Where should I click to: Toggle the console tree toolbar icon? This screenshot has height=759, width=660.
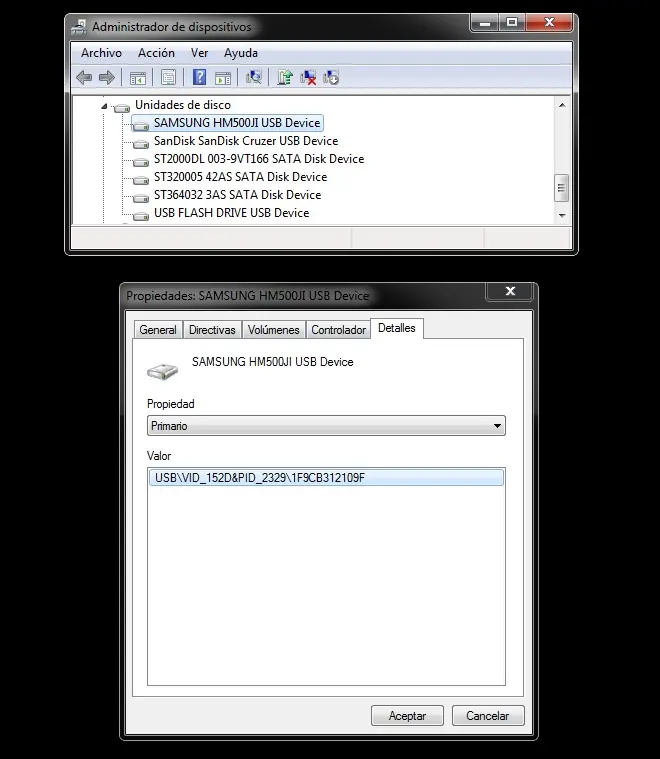pos(138,77)
